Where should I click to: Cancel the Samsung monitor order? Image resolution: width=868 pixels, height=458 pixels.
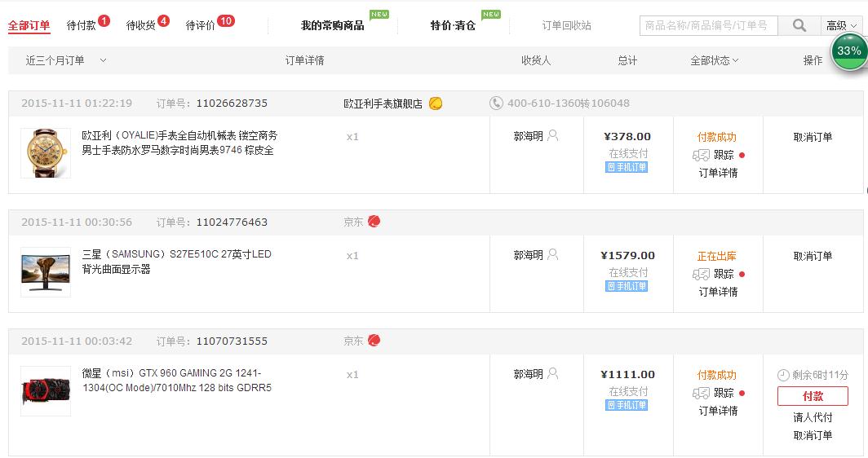pyautogui.click(x=813, y=256)
